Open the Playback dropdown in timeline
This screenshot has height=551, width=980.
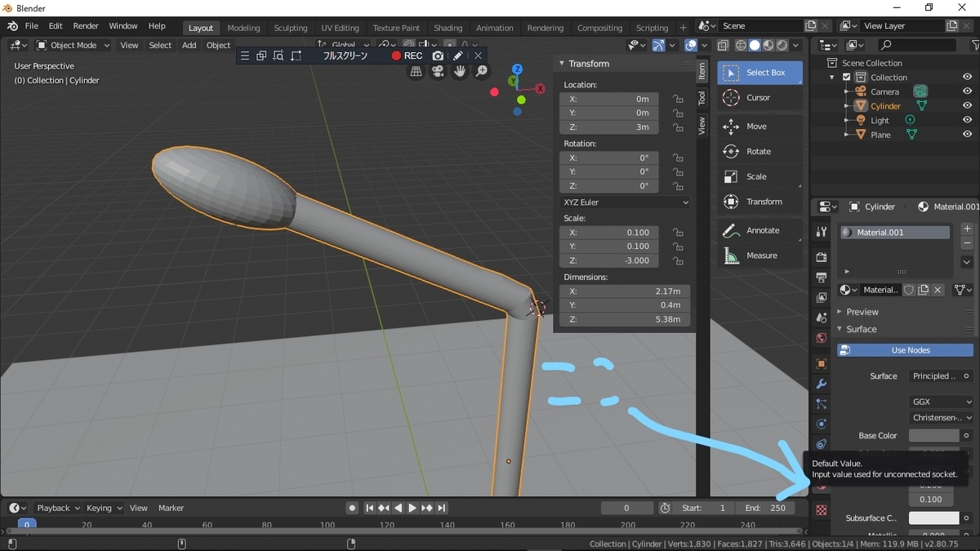[x=59, y=508]
